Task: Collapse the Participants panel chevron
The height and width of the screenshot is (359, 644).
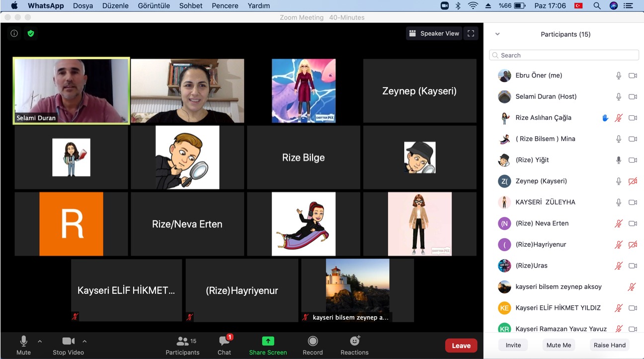Action: 497,34
